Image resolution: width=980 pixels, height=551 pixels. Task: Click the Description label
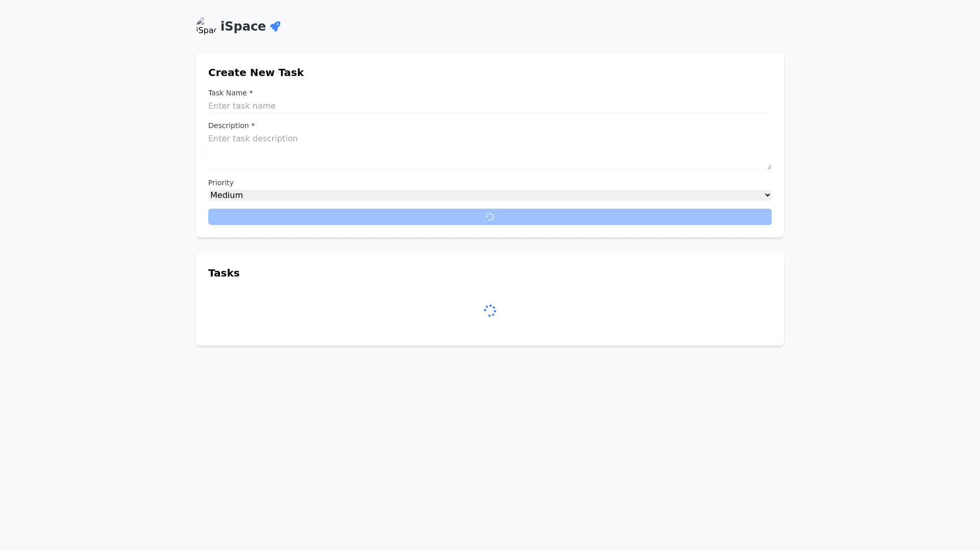[x=228, y=126]
